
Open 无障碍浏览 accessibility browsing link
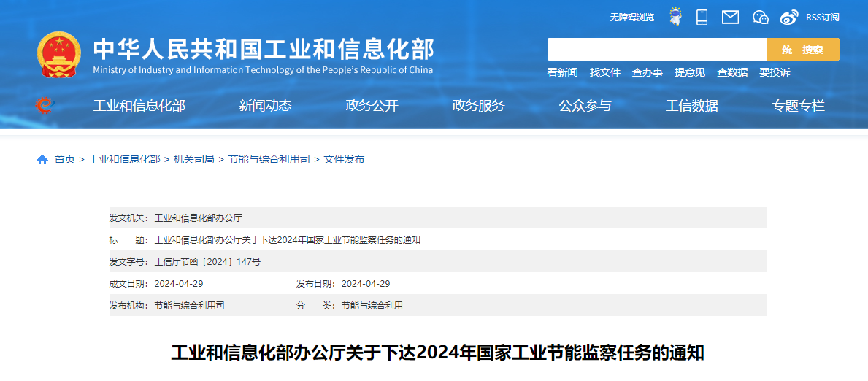631,18
